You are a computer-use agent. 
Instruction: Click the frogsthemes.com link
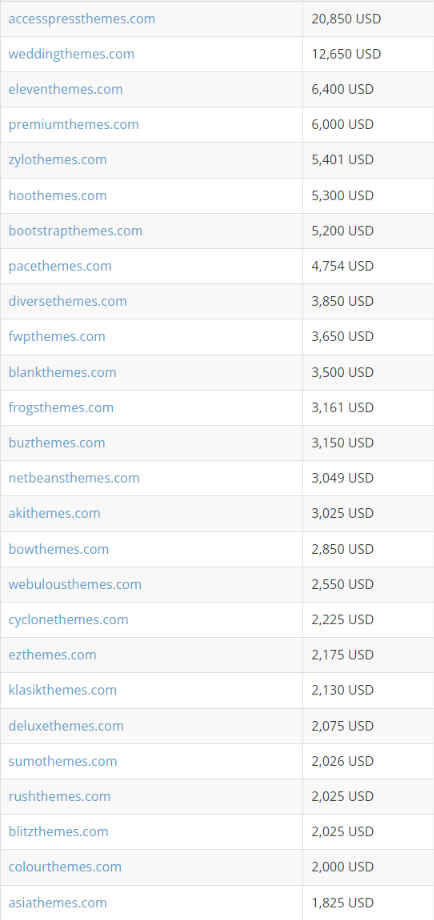pos(61,407)
